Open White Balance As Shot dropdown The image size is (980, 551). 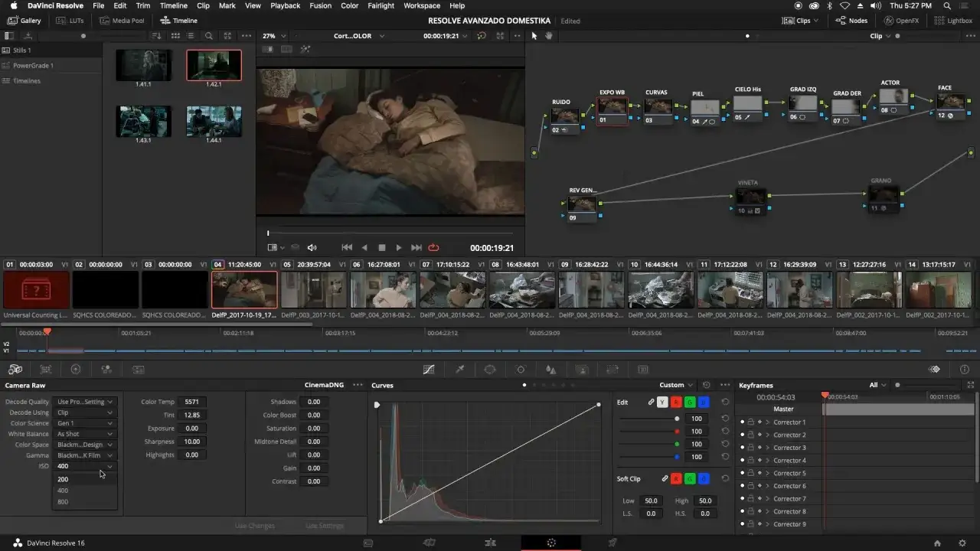pos(85,434)
